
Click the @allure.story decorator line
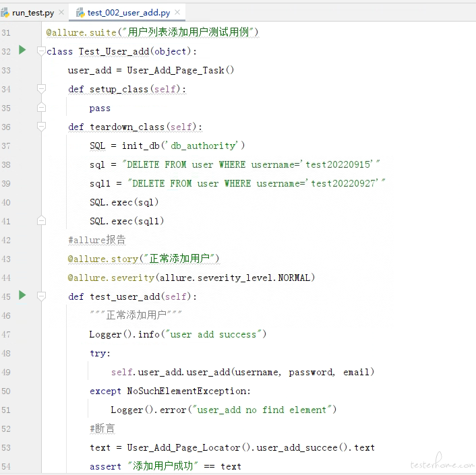[144, 259]
